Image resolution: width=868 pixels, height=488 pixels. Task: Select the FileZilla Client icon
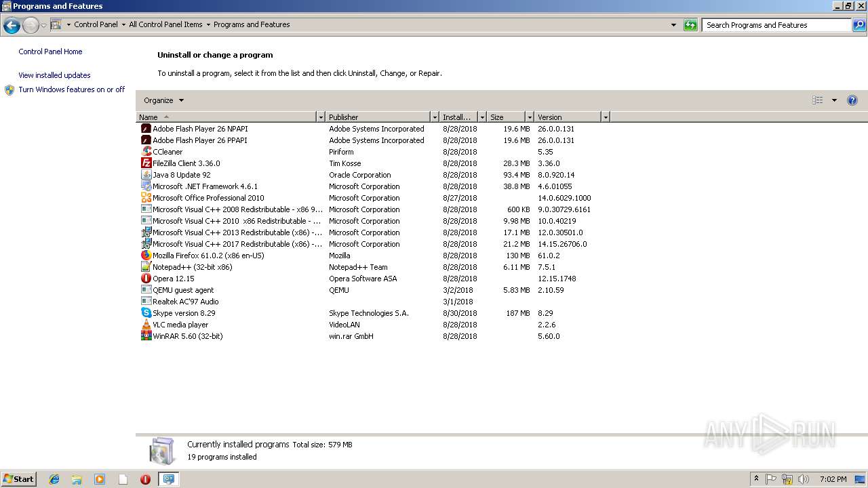pyautogui.click(x=146, y=163)
